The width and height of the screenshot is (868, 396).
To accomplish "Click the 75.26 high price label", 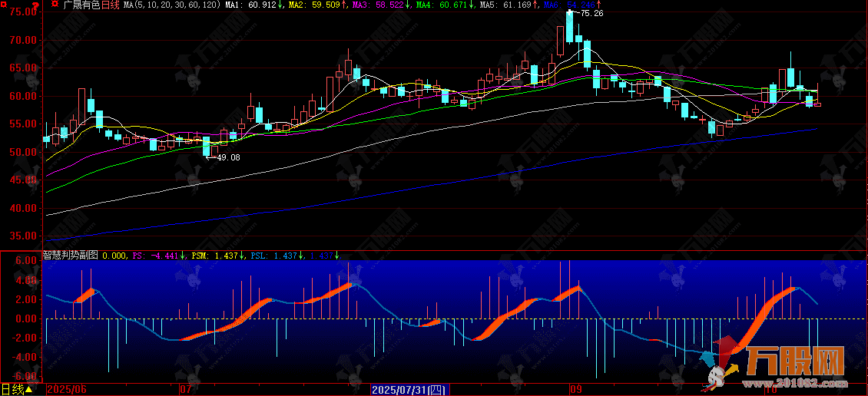I will [x=591, y=14].
